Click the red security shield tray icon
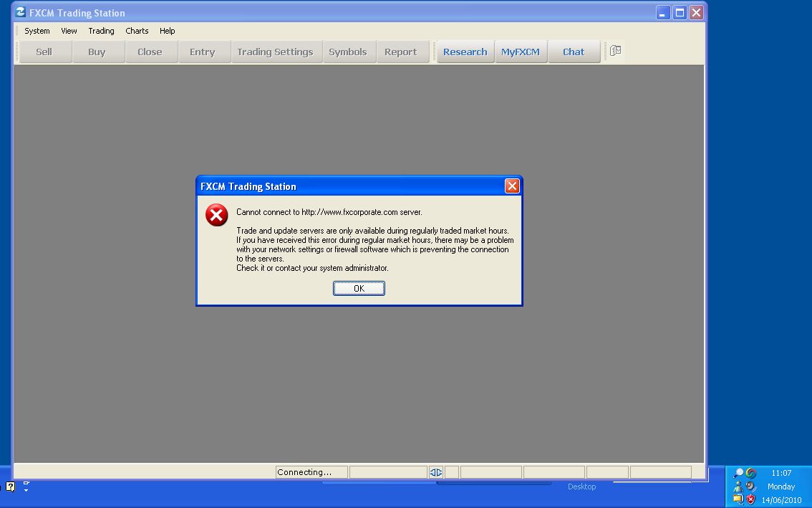Image resolution: width=812 pixels, height=508 pixels. 751,499
